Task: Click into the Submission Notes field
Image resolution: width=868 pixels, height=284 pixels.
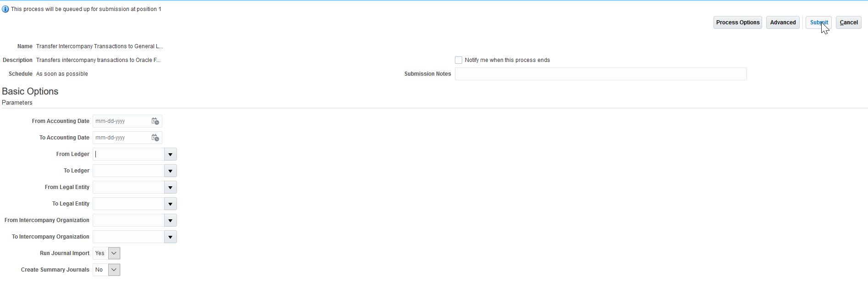Action: [600, 74]
